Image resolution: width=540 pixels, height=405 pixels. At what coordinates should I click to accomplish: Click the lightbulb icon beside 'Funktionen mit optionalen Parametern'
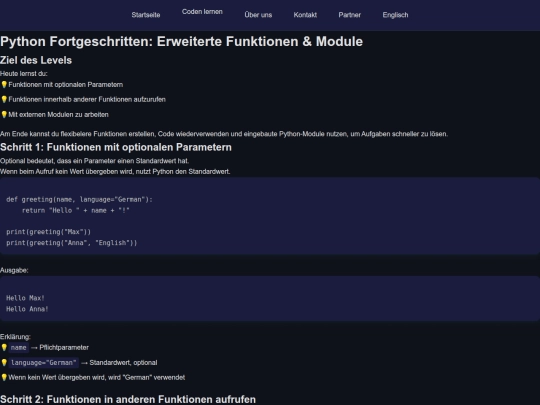coord(4,85)
